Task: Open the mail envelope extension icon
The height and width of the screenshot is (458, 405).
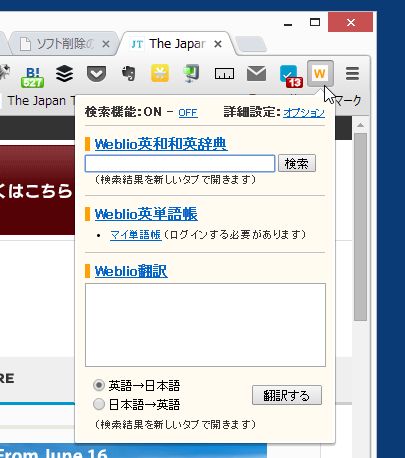Action: tap(256, 74)
